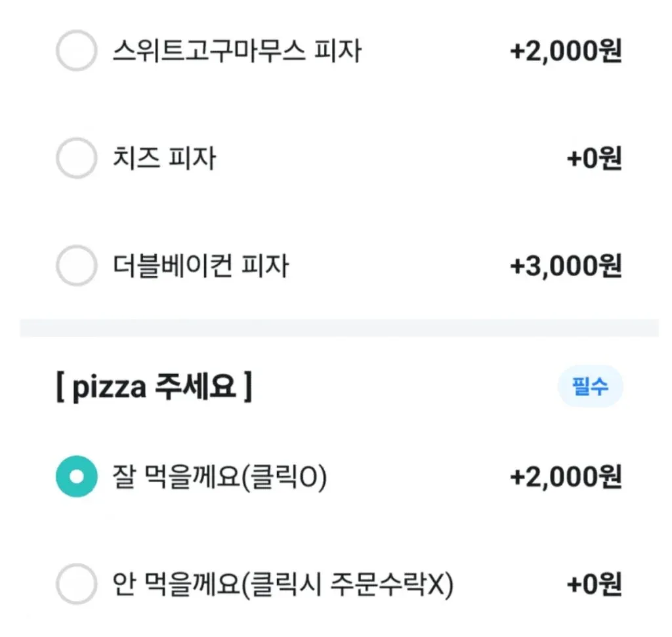The image size is (672, 637).
Task: Click the +2,000원 price for 잘 먹을께요
Action: point(566,478)
